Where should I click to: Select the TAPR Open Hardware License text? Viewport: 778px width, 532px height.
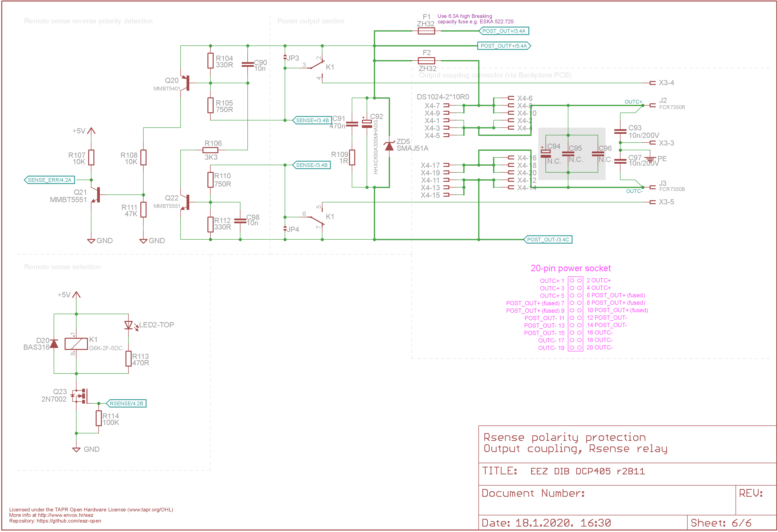[91, 510]
